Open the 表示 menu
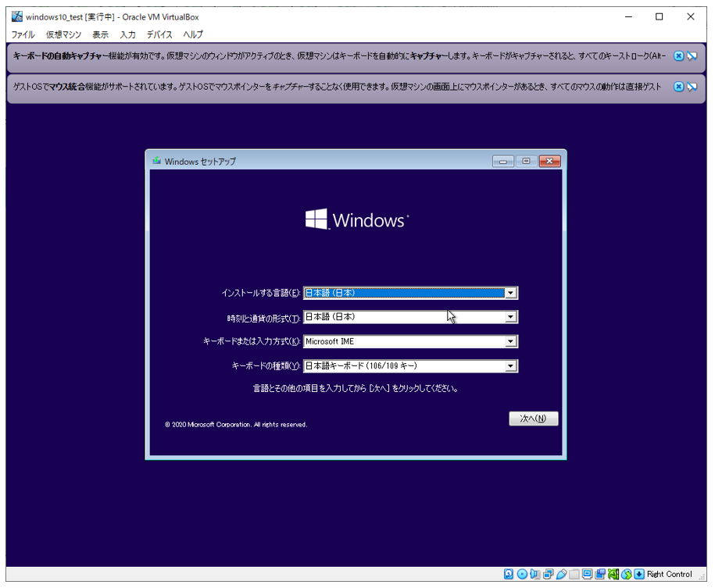Image resolution: width=715 pixels, height=588 pixels. (100, 34)
